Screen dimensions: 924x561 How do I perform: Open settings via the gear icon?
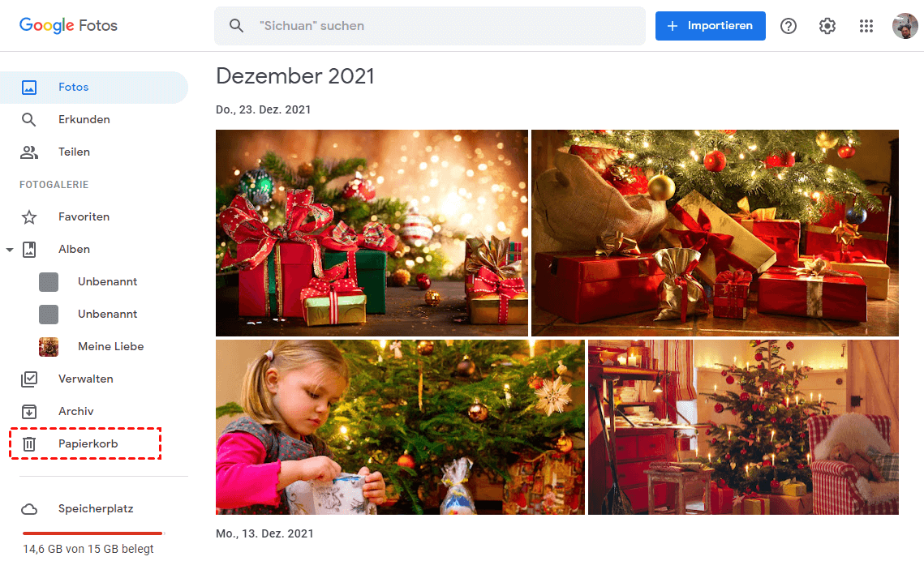coord(827,26)
